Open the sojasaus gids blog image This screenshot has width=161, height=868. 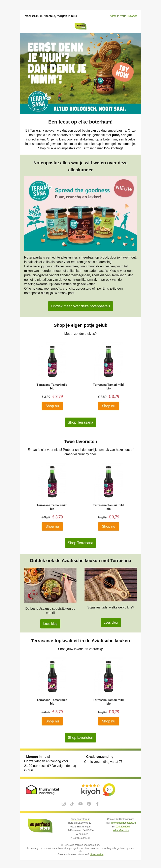pos(110,585)
